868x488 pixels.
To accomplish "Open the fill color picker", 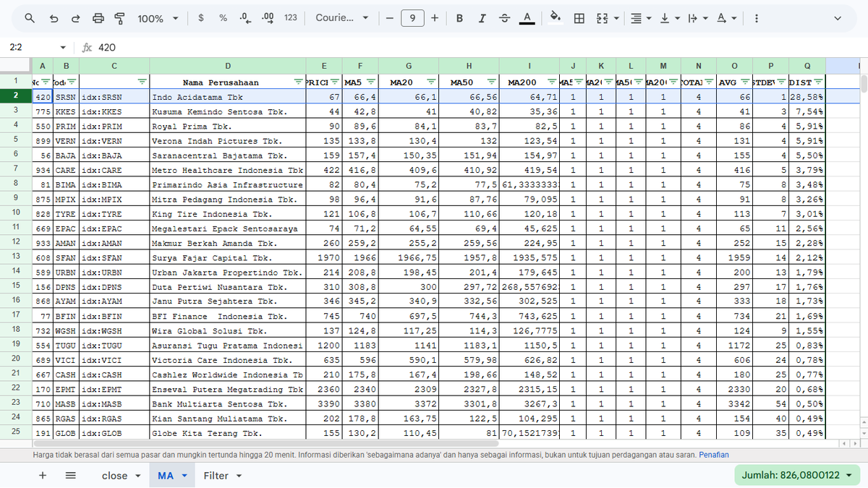I will (x=556, y=18).
